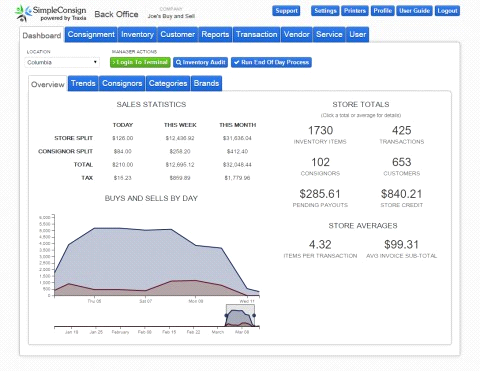Select the Categories tab
Image resolution: width=480 pixels, height=371 pixels.
168,83
